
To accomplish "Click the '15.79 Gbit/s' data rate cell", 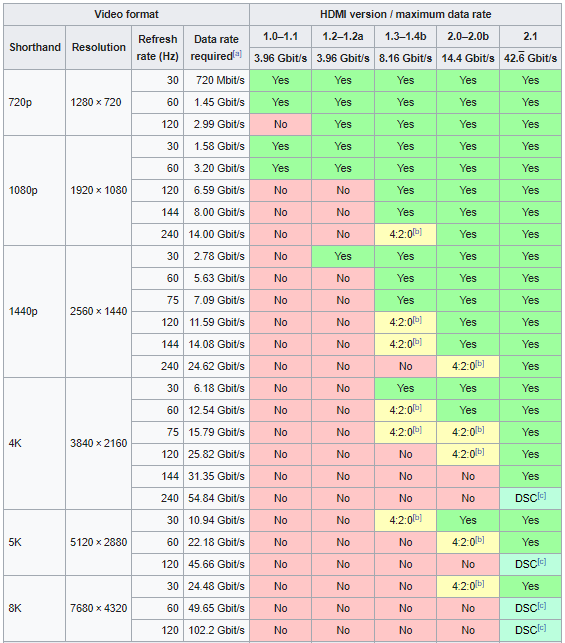I will click(216, 432).
